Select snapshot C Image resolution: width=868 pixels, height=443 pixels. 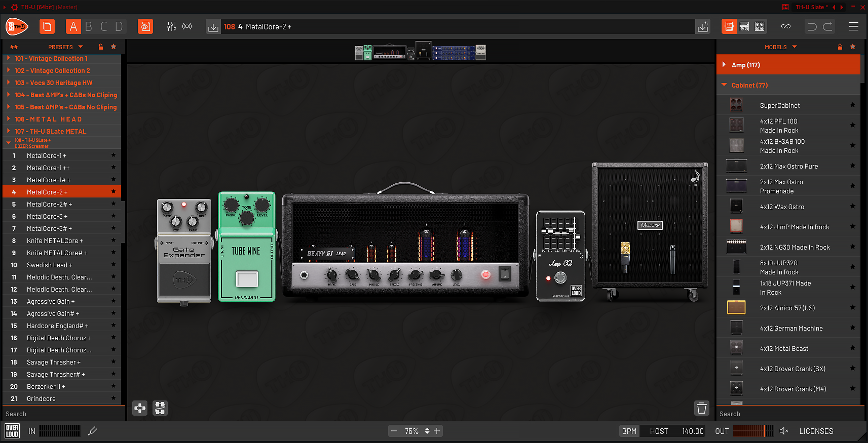coord(104,26)
